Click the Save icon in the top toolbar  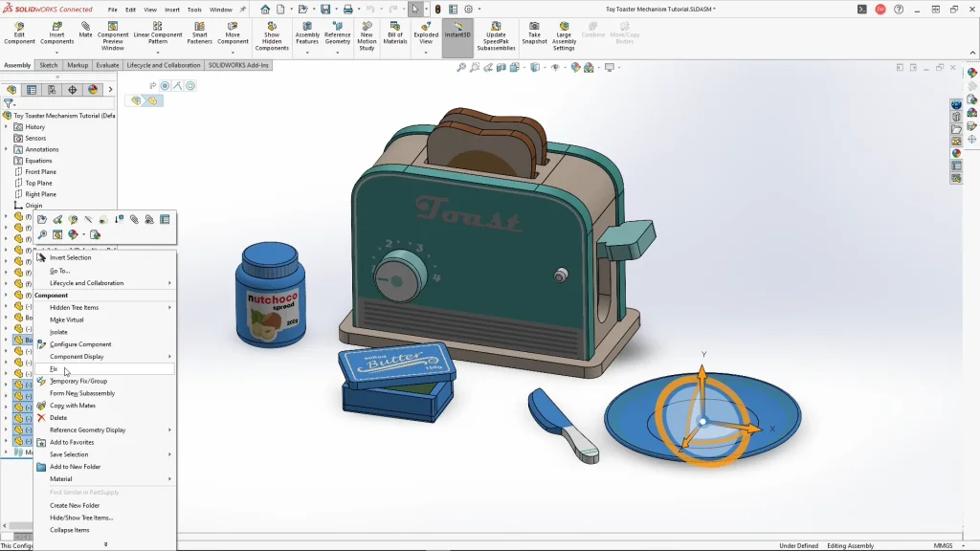(325, 10)
